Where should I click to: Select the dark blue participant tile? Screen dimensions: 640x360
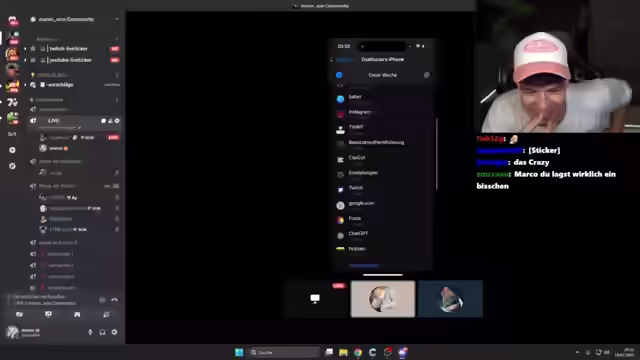pyautogui.click(x=450, y=299)
